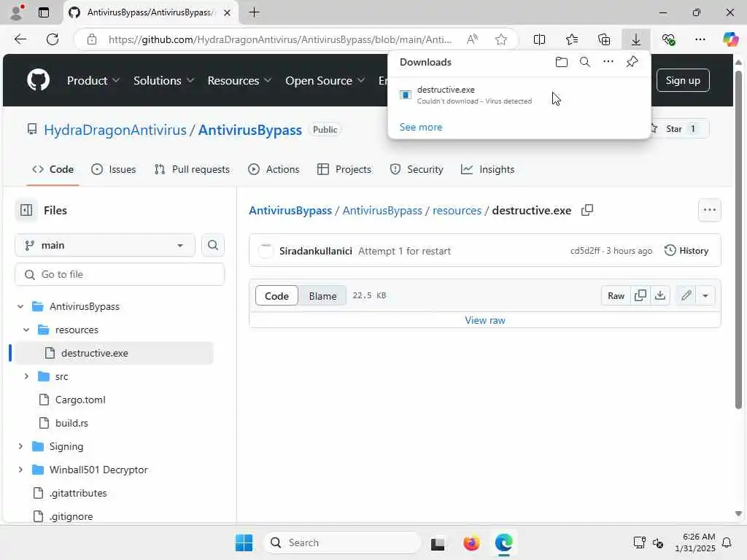Image resolution: width=747 pixels, height=560 pixels.
Task: Open the Insights tab
Action: (488, 169)
